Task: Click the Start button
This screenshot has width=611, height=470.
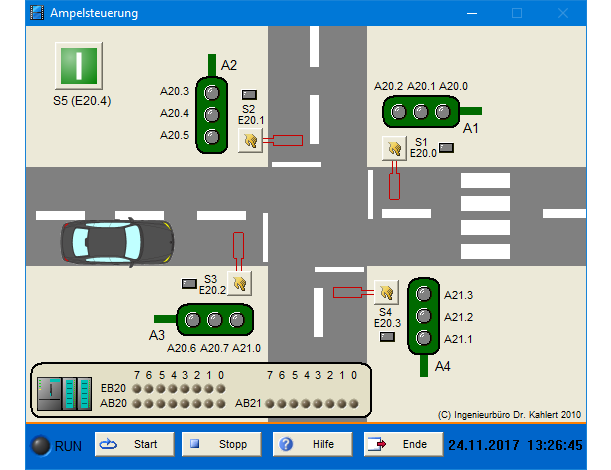Action: [134, 444]
